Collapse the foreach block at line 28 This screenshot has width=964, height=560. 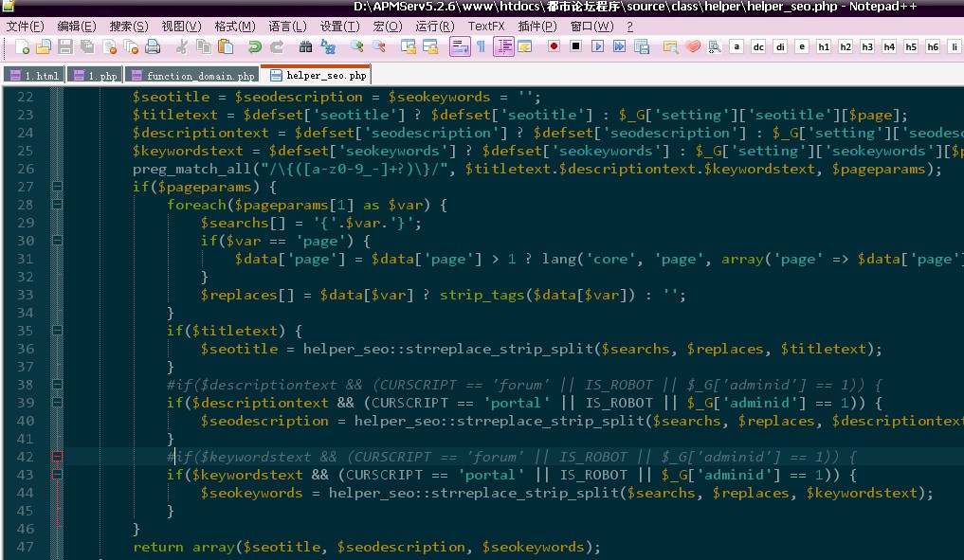click(57, 204)
